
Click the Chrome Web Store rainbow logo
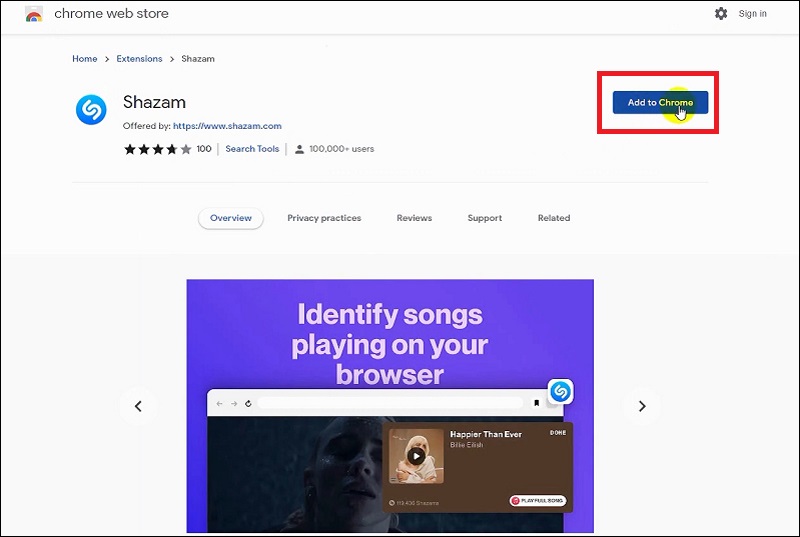[x=34, y=14]
